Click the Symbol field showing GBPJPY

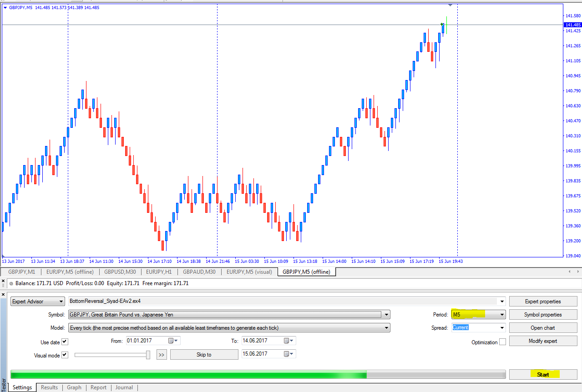(x=225, y=315)
